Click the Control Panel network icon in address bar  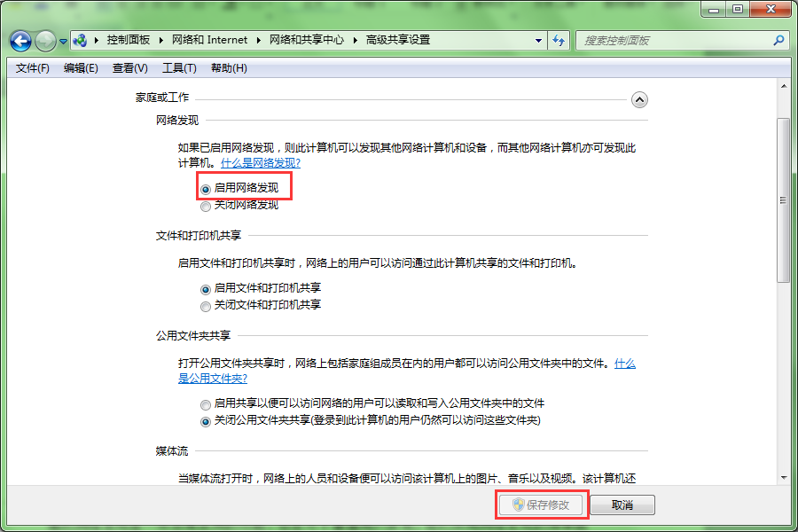80,40
